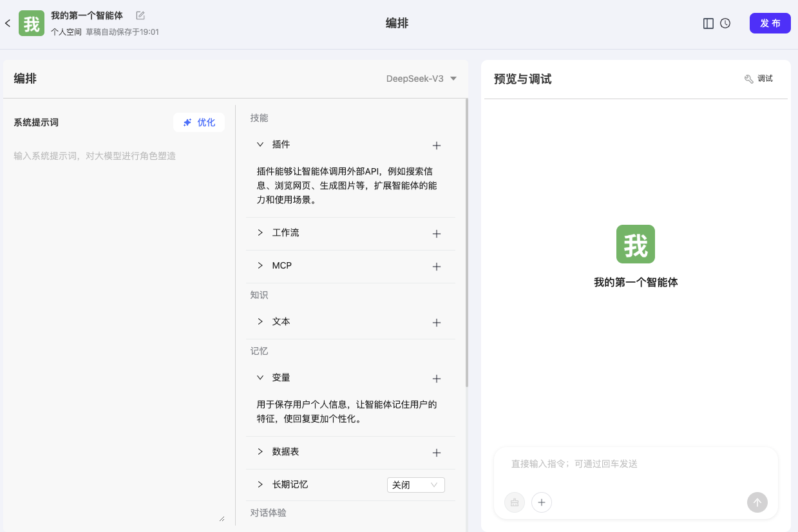798x532 pixels.
Task: Open the 调试 debug option
Action: [759, 79]
